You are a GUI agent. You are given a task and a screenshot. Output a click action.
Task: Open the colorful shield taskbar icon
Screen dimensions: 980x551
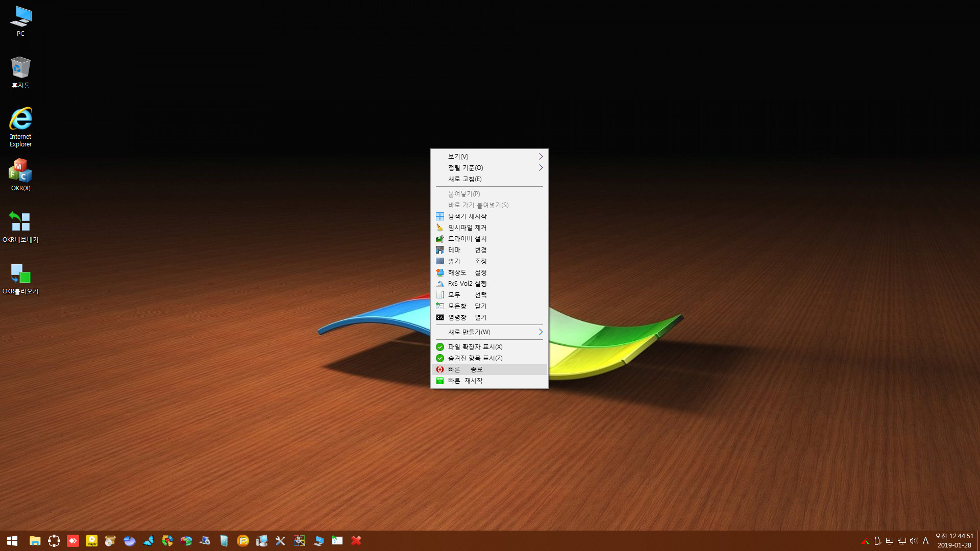tap(167, 541)
